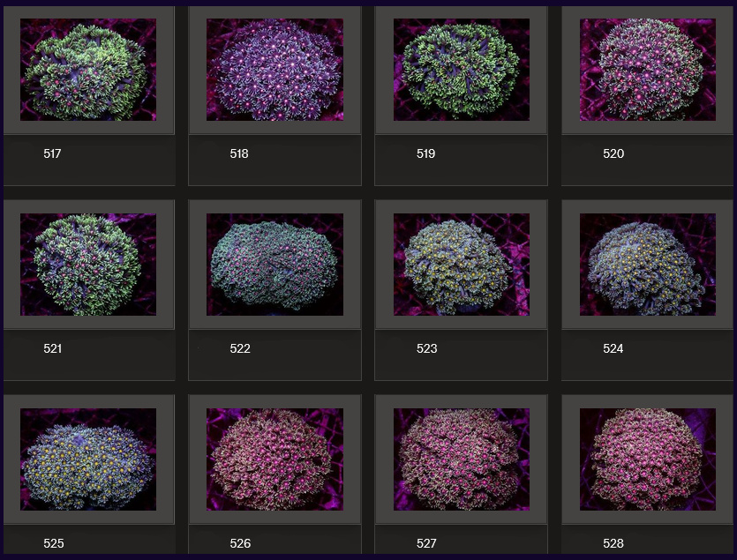Click the label text 521
The image size is (737, 560).
[52, 348]
